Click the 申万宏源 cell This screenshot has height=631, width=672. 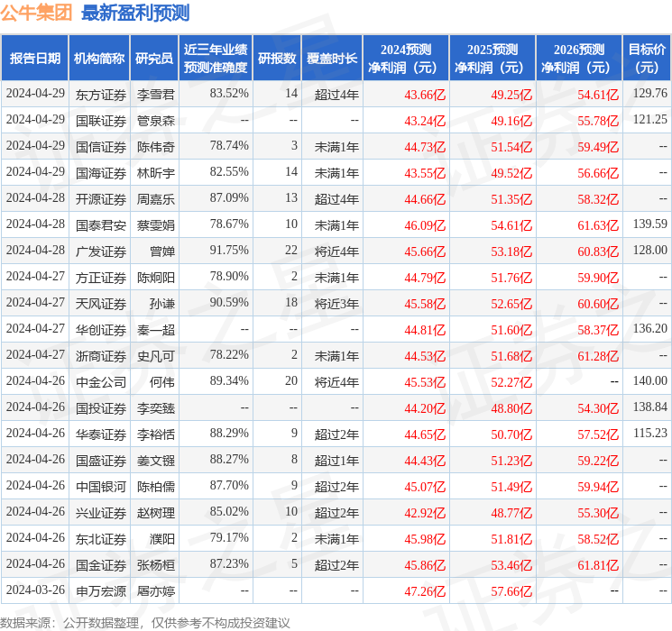click(x=101, y=590)
